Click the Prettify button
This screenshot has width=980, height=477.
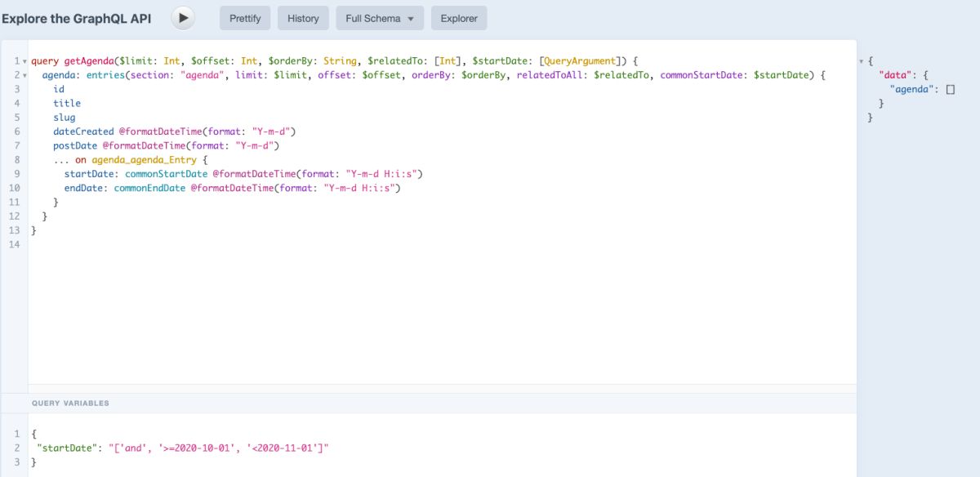(245, 18)
